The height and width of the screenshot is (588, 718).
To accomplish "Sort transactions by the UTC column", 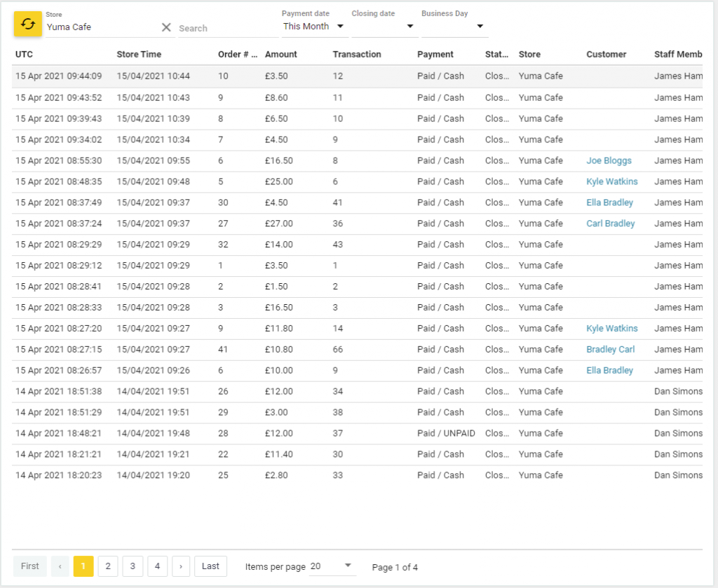I will (24, 54).
